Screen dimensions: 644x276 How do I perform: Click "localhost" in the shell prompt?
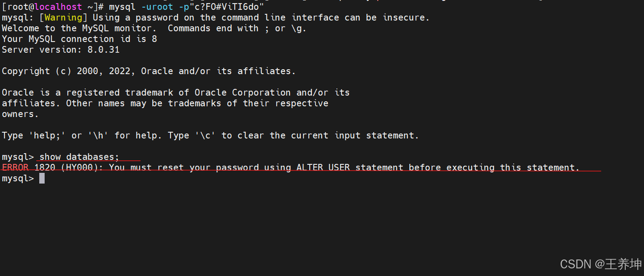[x=58, y=7]
